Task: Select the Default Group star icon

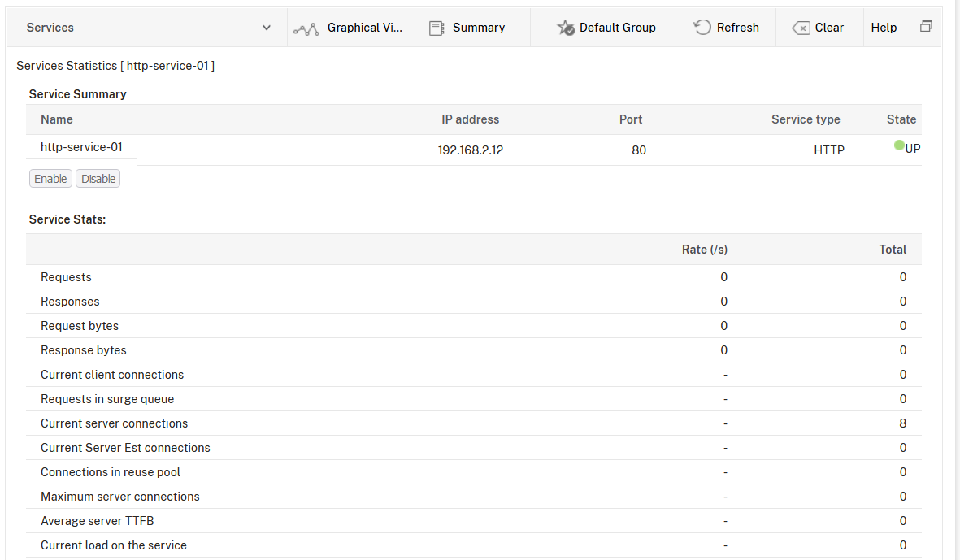Action: [565, 28]
